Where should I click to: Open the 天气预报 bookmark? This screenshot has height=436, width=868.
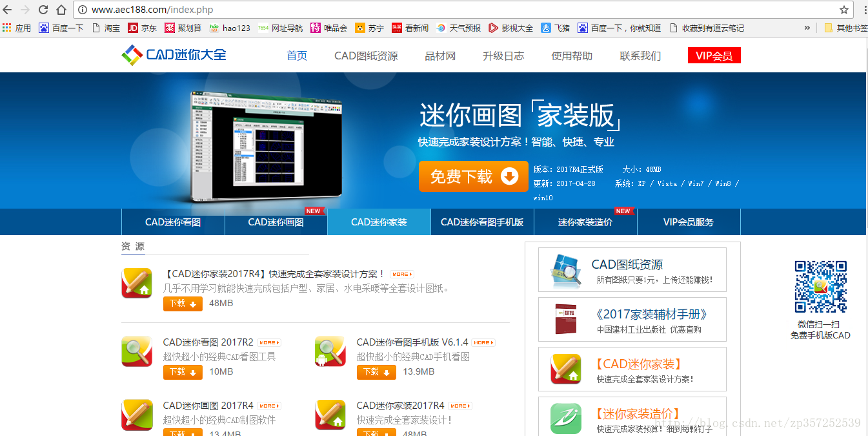click(x=458, y=28)
